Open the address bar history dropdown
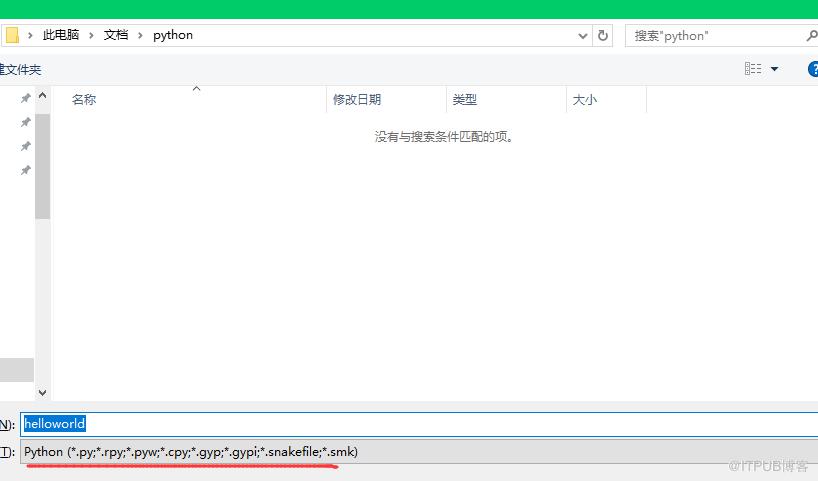Viewport: 818px width, 481px height. pos(583,36)
